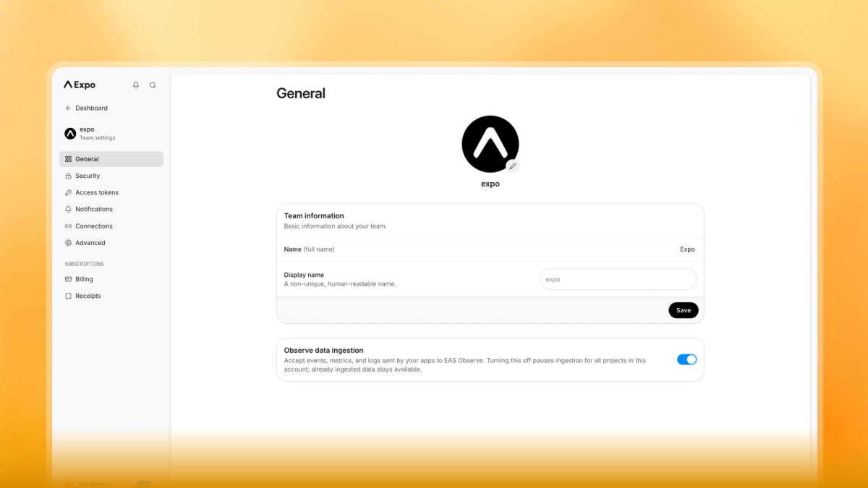868x488 pixels.
Task: Click the "Observe data ingestion" heading
Action: [323, 351]
